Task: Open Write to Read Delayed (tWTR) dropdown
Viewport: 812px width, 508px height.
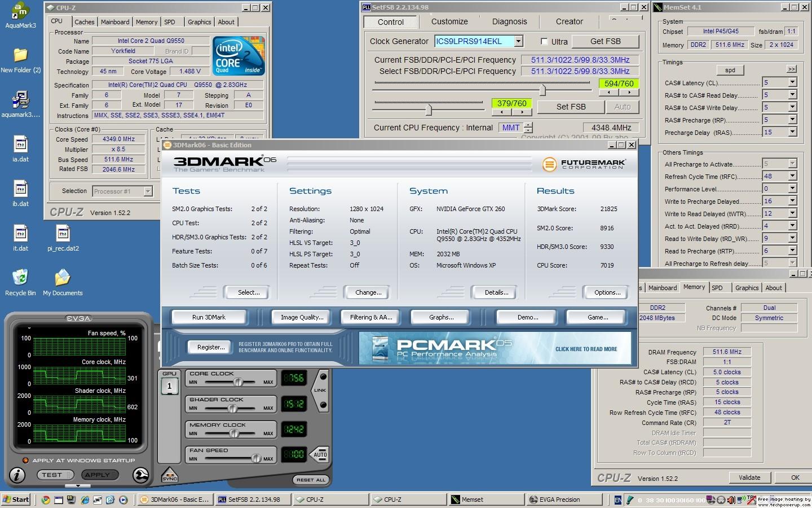Action: point(792,213)
